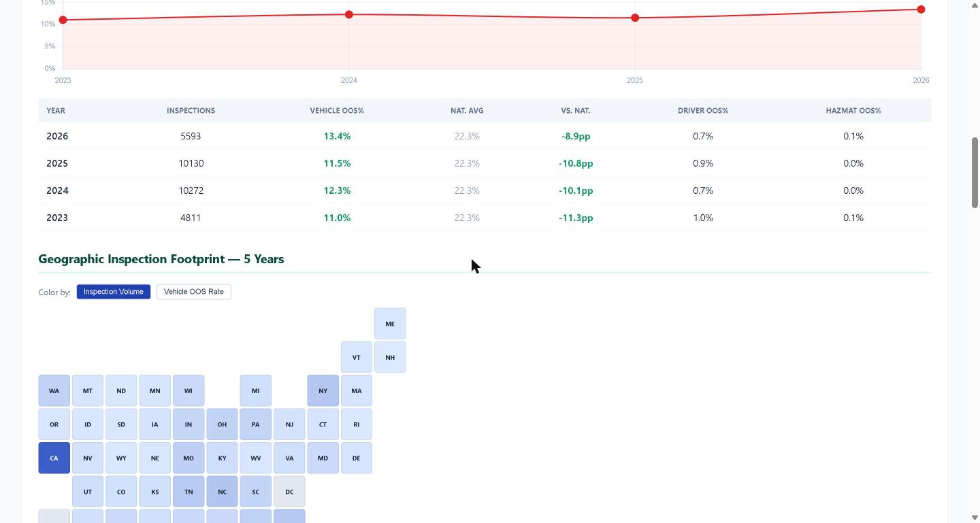Click vehicle OOS value 12.3%
980x523 pixels.
337,190
